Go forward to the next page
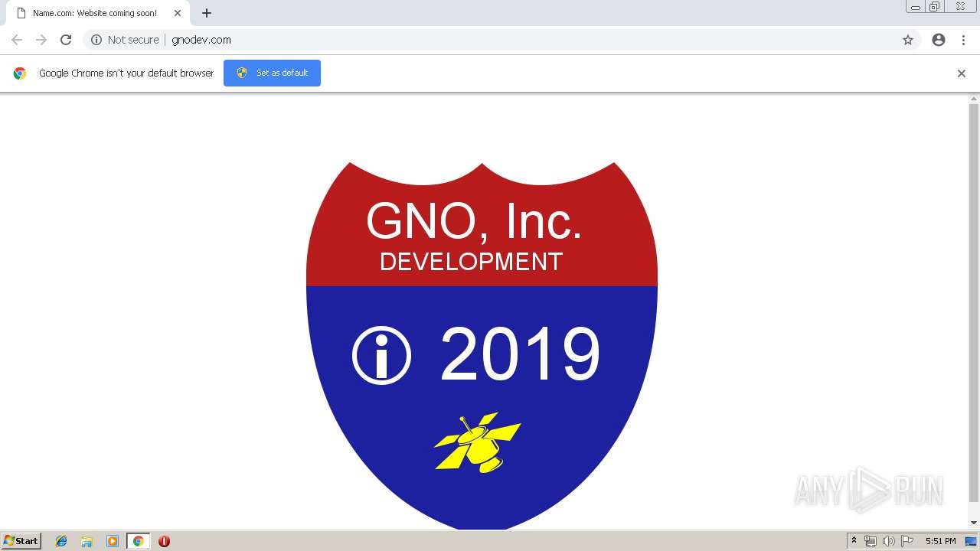Viewport: 980px width, 551px height. coord(41,40)
